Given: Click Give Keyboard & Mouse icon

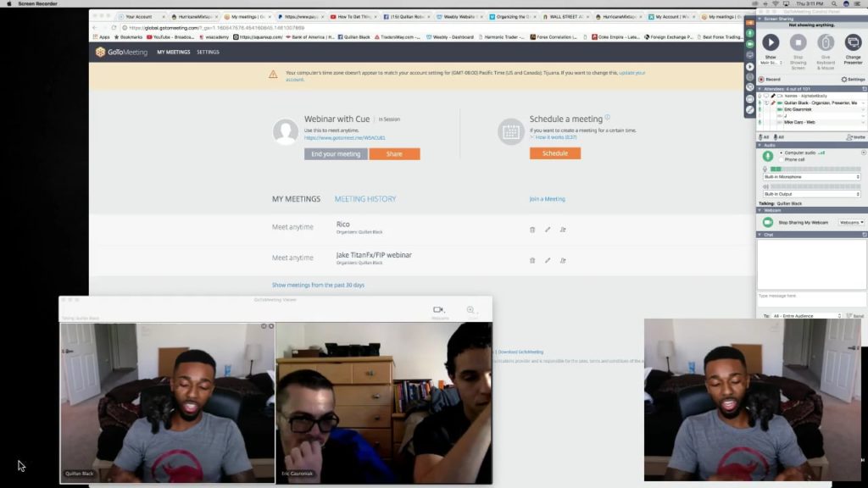Looking at the screenshot, I should (x=826, y=42).
